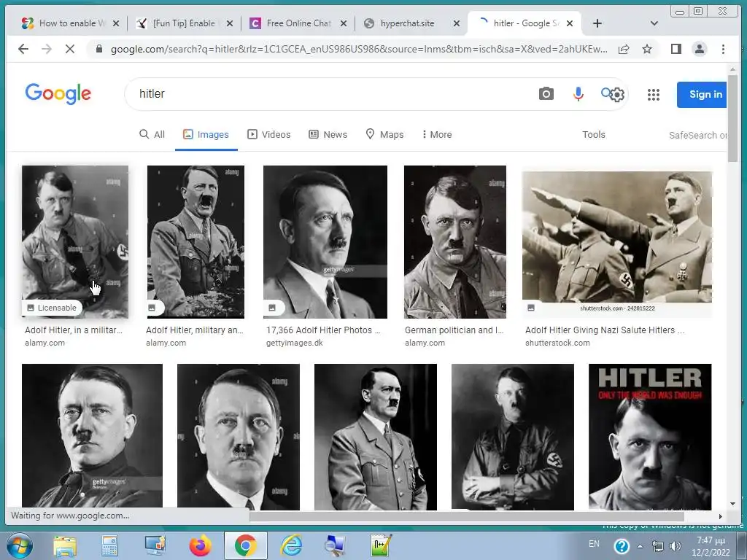Open the Notepad++ taskbar icon
The width and height of the screenshot is (747, 560).
coord(382,545)
